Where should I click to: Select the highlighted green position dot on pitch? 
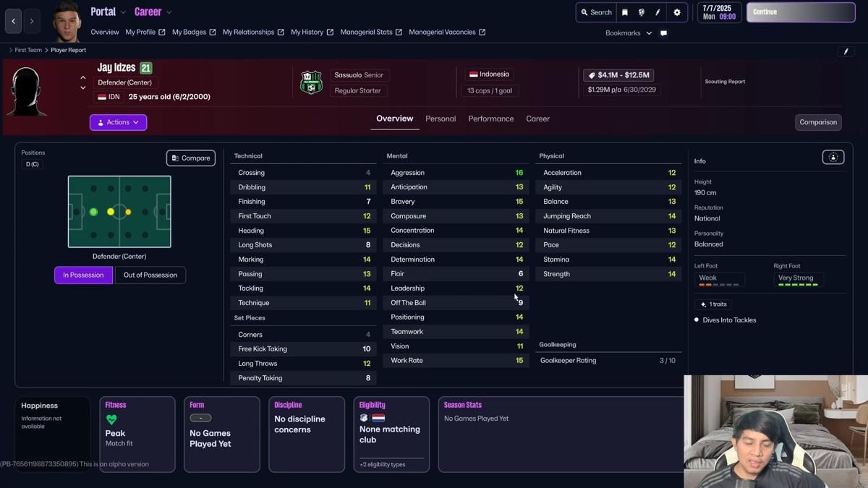pos(93,212)
